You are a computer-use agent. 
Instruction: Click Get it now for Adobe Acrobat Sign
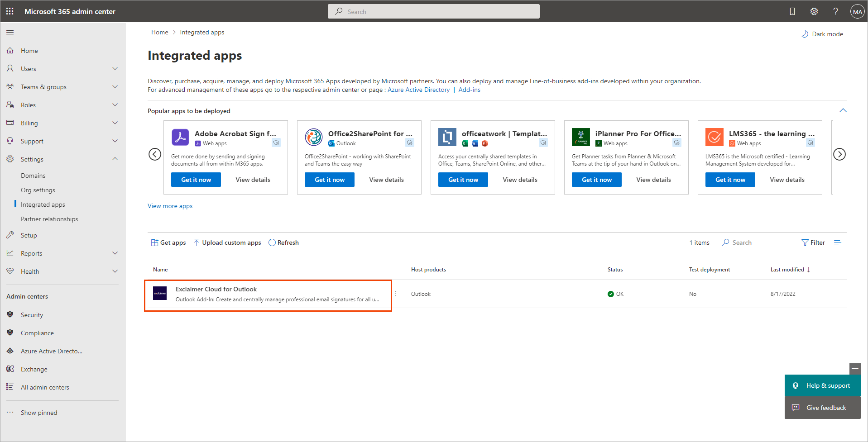tap(196, 180)
